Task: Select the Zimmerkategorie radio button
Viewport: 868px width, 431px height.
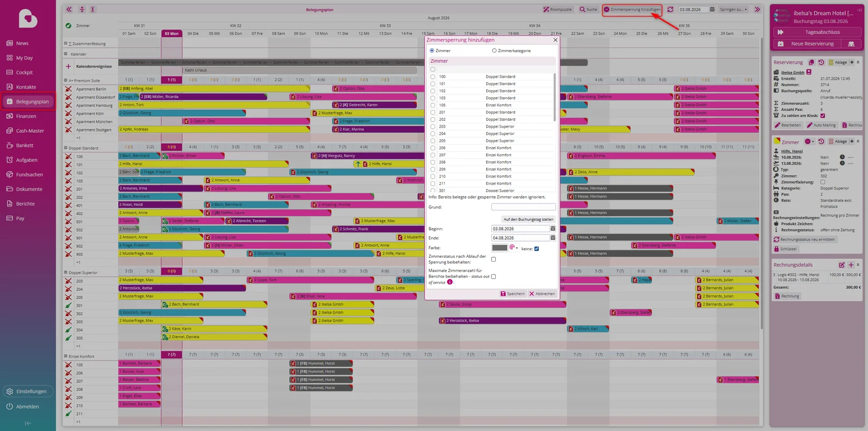Action: click(494, 50)
